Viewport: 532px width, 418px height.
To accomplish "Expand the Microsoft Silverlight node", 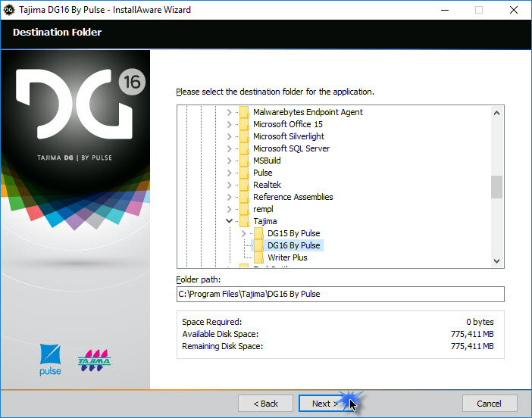I will (230, 136).
